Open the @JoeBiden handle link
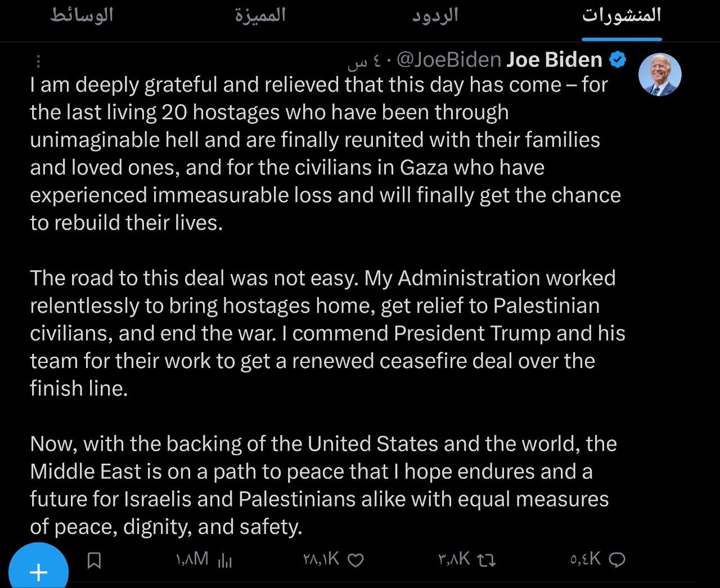 click(x=449, y=60)
